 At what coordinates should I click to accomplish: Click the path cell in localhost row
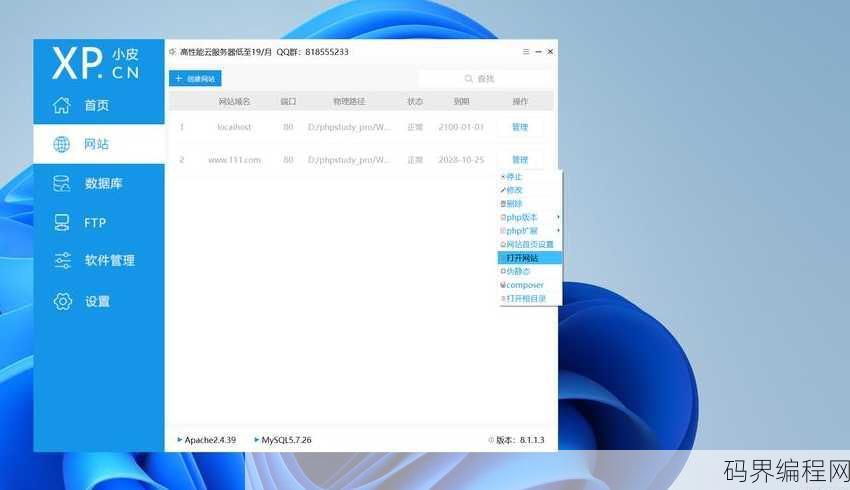coord(349,127)
